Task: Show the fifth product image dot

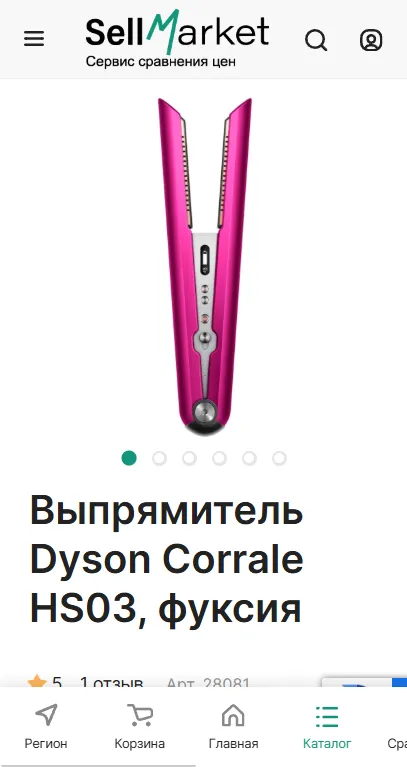Action: pyautogui.click(x=249, y=458)
